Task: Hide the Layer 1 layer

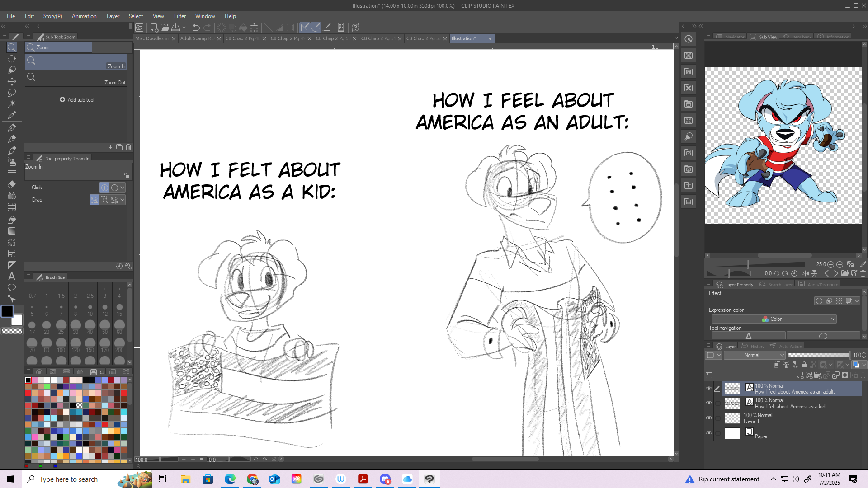Action: coord(709,418)
